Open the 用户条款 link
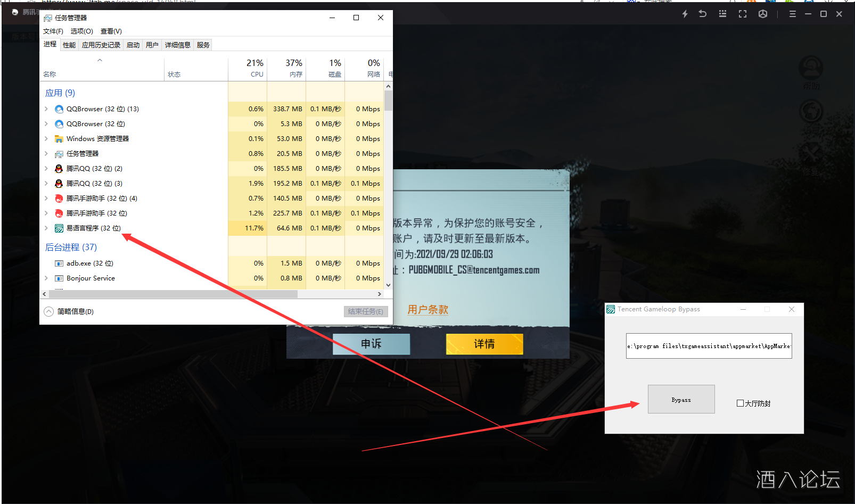The image size is (855, 504). coord(428,310)
